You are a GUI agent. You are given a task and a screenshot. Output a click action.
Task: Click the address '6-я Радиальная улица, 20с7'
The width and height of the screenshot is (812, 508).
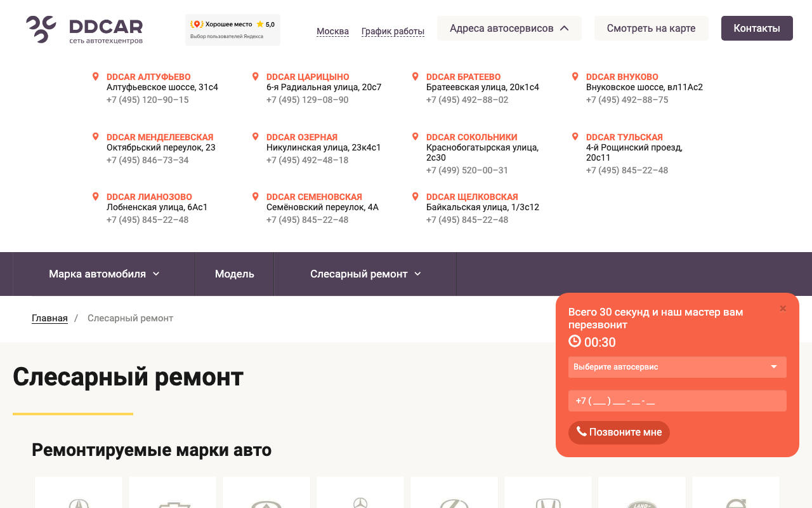click(324, 87)
